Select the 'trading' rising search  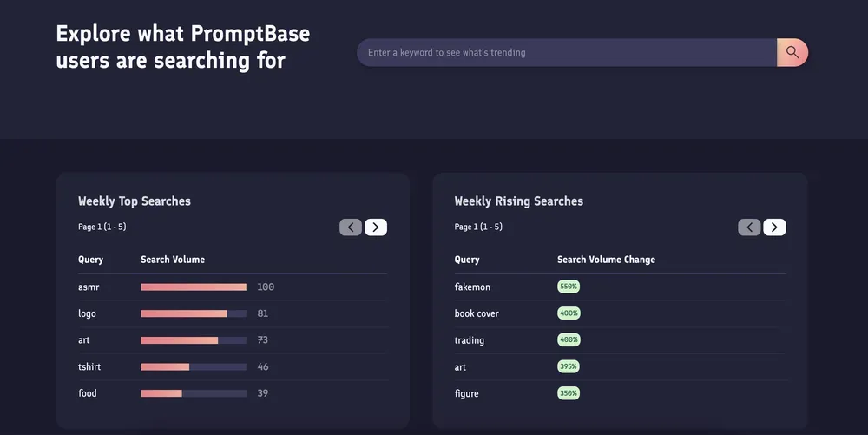470,340
